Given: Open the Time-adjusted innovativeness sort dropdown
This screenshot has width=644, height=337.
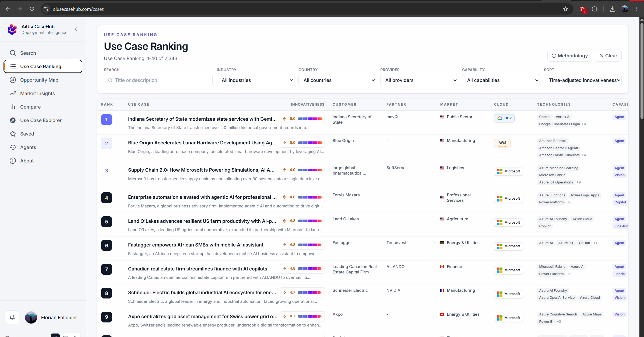Looking at the screenshot, I should (583, 80).
